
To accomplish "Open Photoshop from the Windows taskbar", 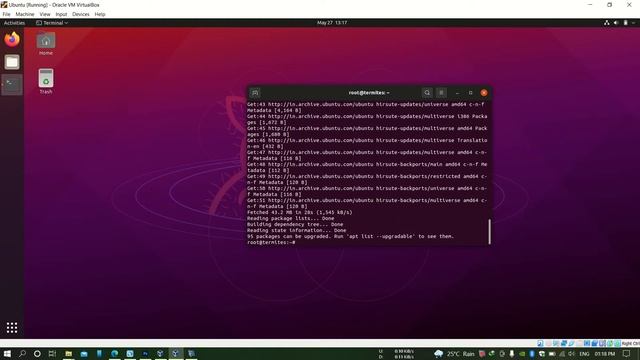I will [x=145, y=353].
